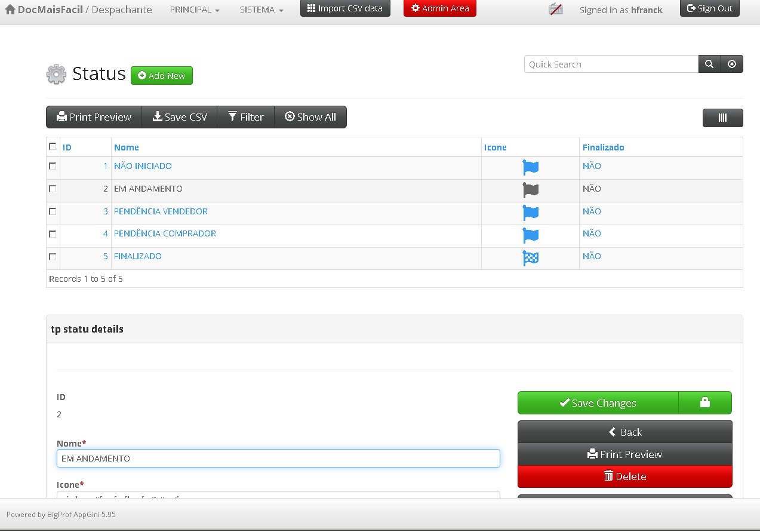This screenshot has height=532, width=760.
Task: Click the Quick Search magnifier button
Action: click(709, 64)
